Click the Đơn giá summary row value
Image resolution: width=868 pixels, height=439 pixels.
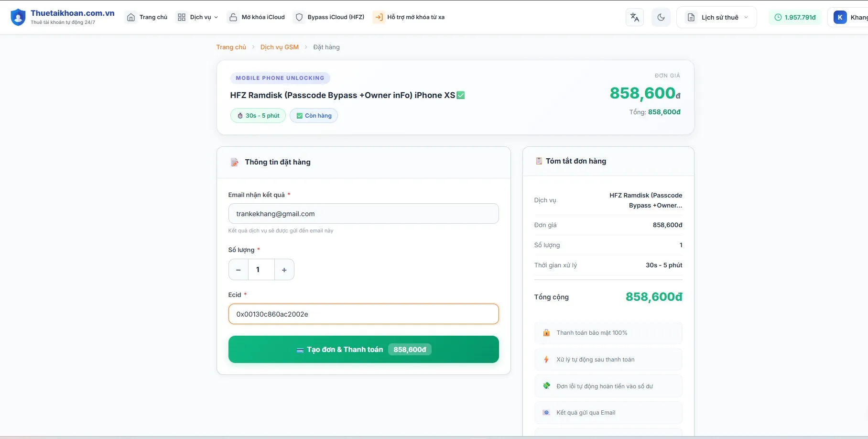click(667, 225)
